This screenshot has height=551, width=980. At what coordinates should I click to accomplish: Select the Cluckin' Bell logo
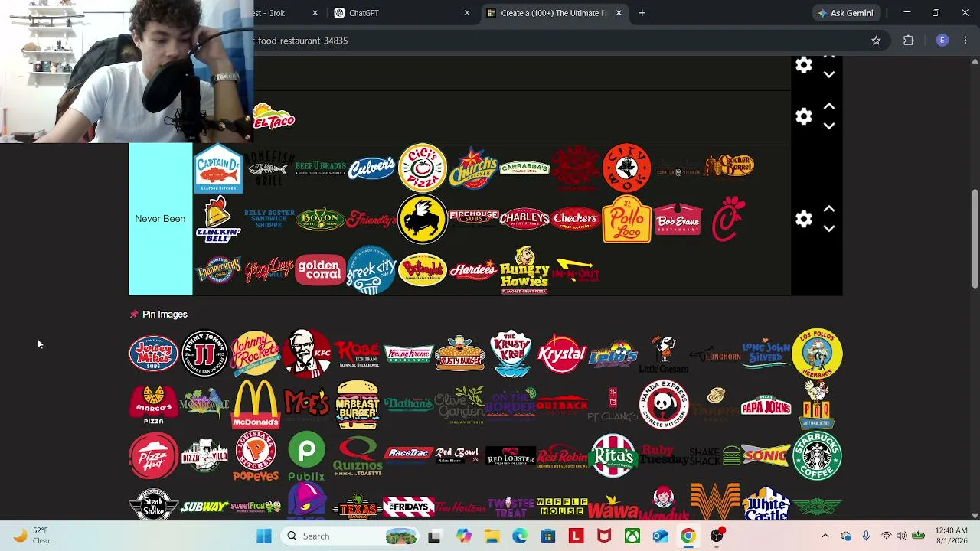coord(218,219)
